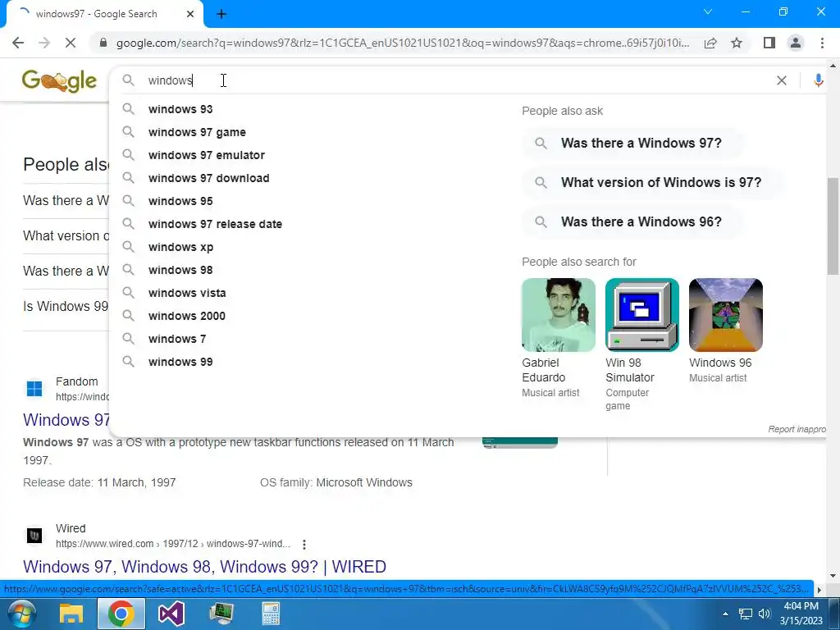Stop loading the page
The height and width of the screenshot is (630, 840).
(71, 43)
